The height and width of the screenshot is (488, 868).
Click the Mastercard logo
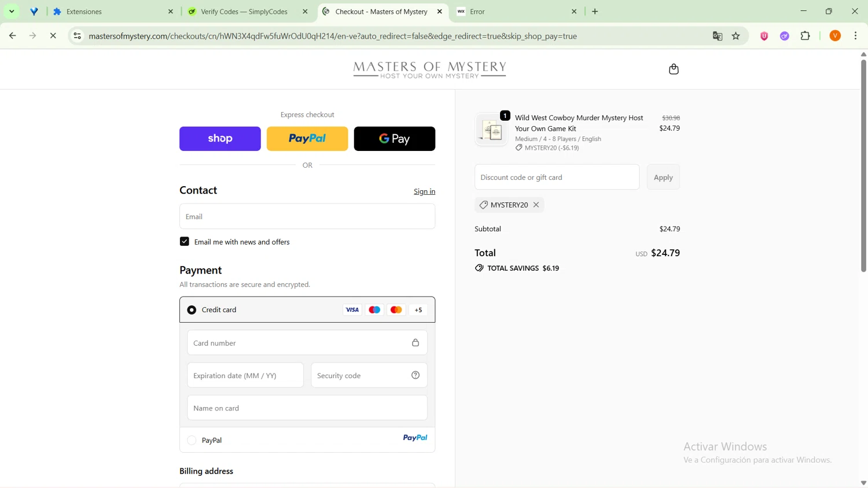pyautogui.click(x=396, y=310)
